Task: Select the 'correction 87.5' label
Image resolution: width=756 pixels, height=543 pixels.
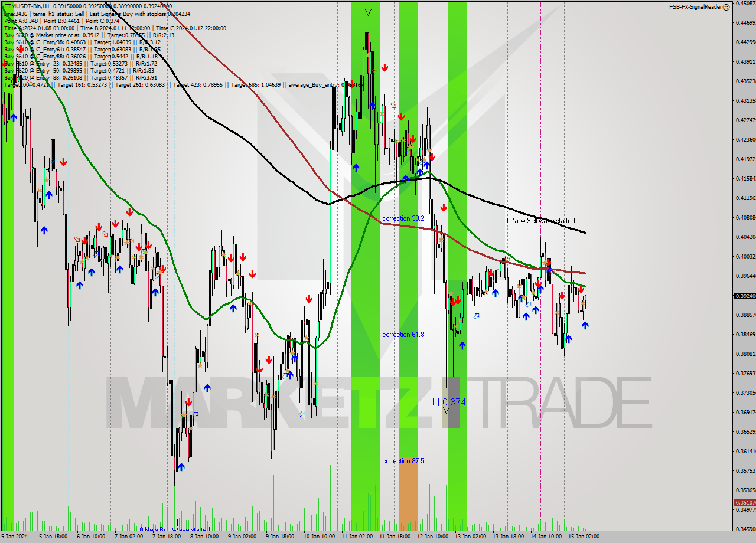Action: [x=403, y=461]
